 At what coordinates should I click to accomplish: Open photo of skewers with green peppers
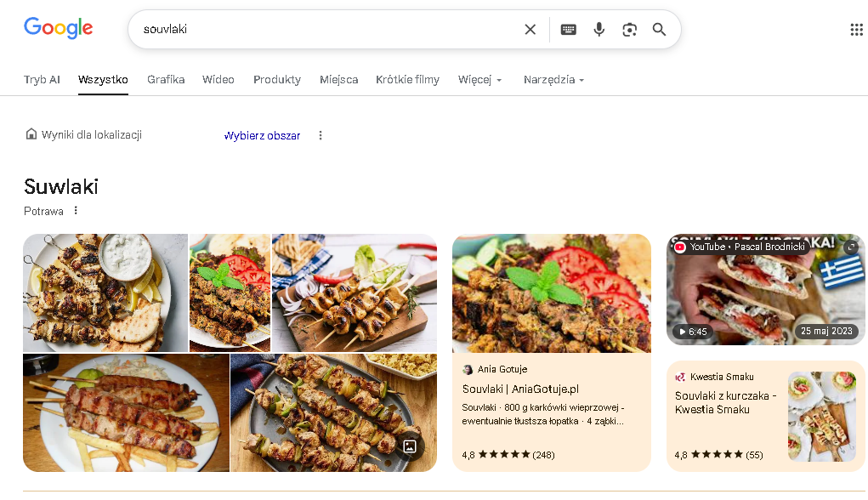pos(333,412)
